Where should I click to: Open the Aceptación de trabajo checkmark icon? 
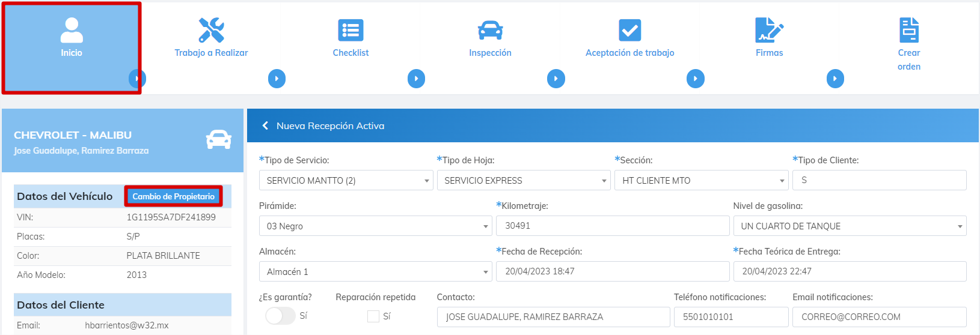(x=629, y=29)
